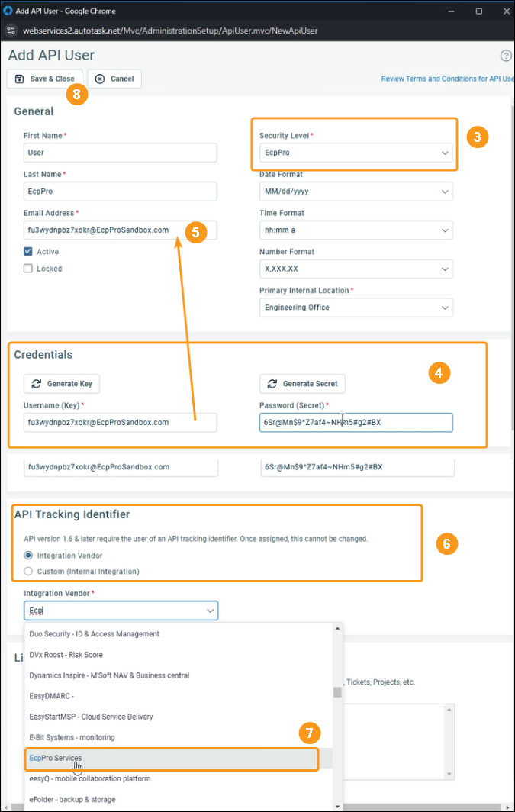Pick EasyDMARC in the vendor list

[x=50, y=696]
